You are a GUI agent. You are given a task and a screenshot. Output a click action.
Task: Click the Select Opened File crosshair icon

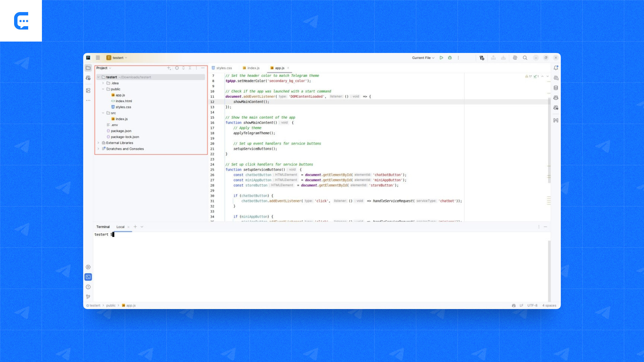tap(177, 68)
